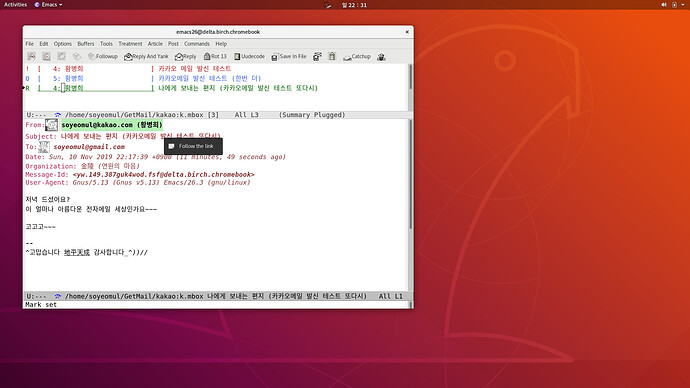Click body line '저녁 드셨어요?'
Image resolution: width=690 pixels, height=388 pixels.
pos(48,199)
